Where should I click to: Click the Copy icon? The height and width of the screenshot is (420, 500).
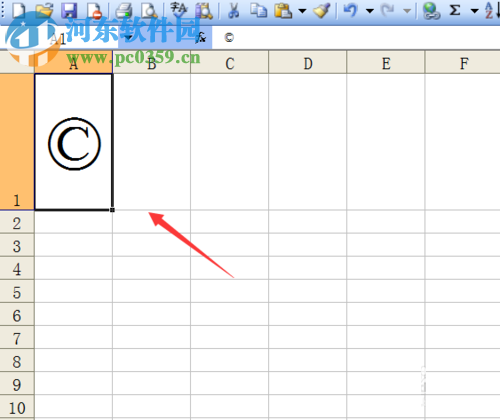(x=259, y=10)
